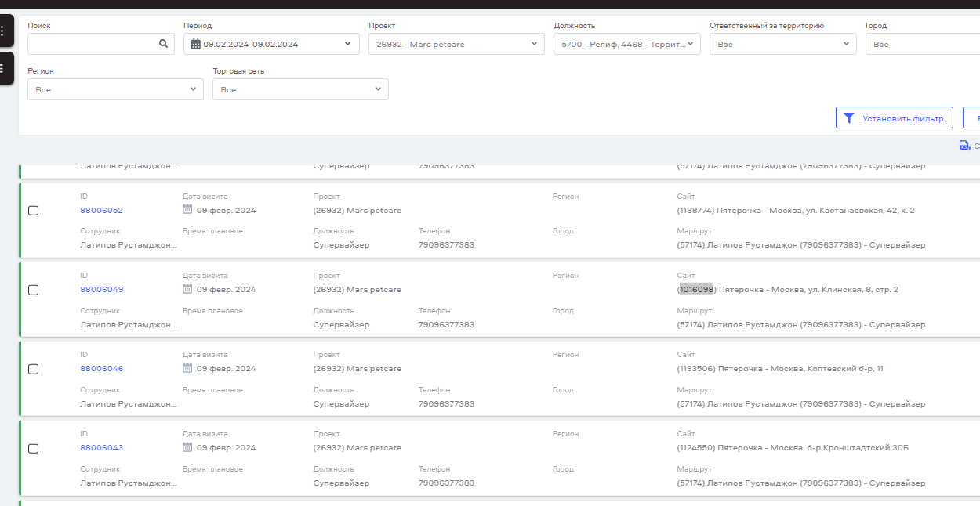Open the Проект dropdown showing Mars petcare
The width and height of the screenshot is (980, 506).
coord(456,44)
